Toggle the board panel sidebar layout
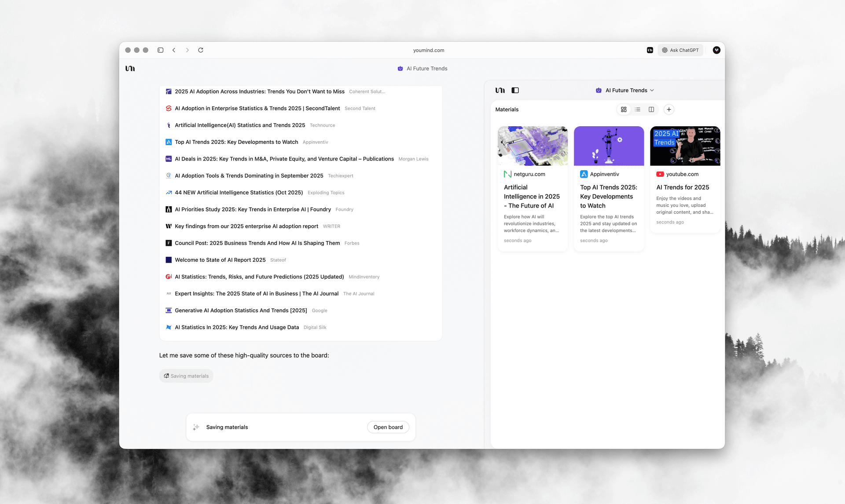 (x=515, y=90)
